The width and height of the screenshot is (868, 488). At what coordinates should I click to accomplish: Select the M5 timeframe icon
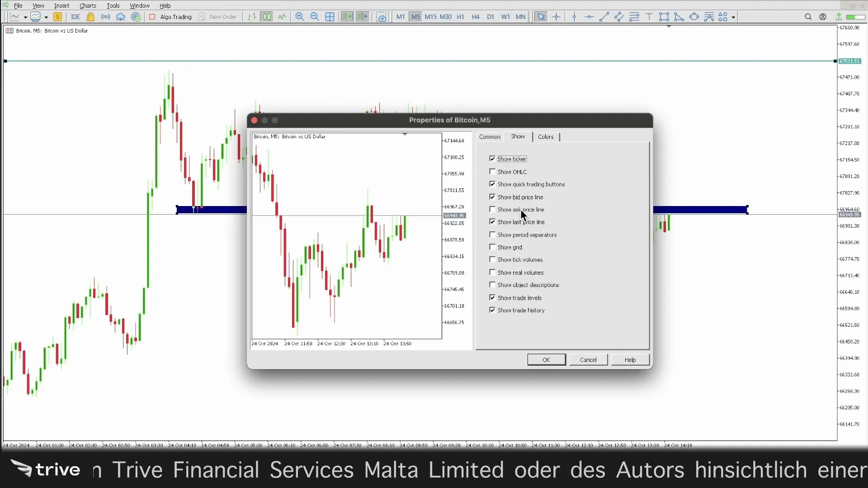[415, 17]
